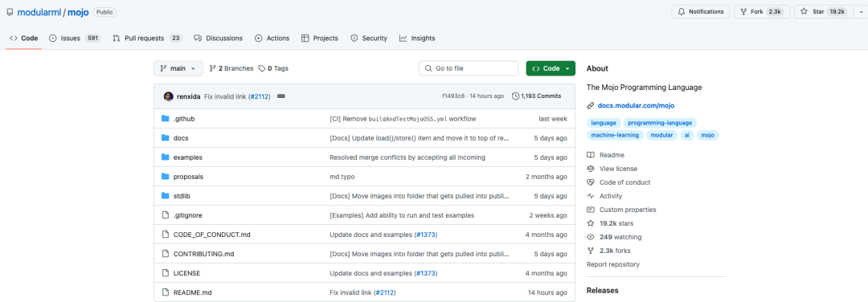Screen dimensions: 868x302
Task: Open the docs folder
Action: [x=181, y=138]
